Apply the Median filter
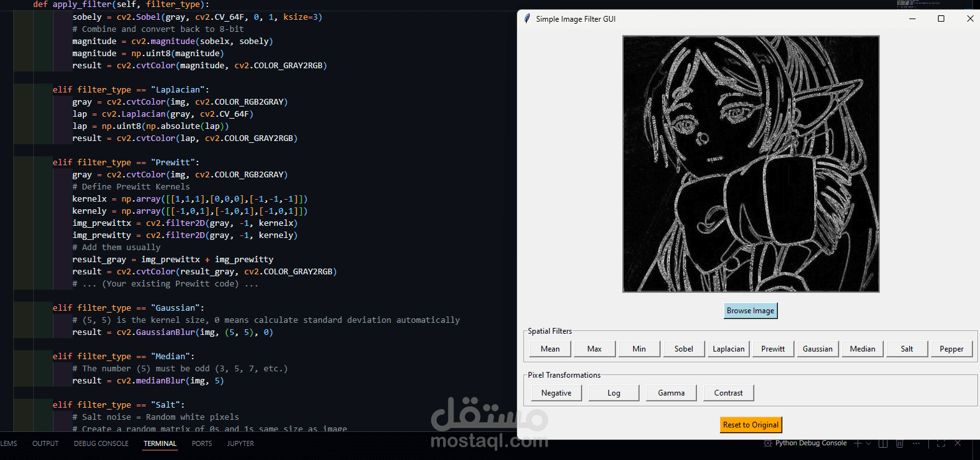Screen dimensions: 980x460 (x=863, y=348)
